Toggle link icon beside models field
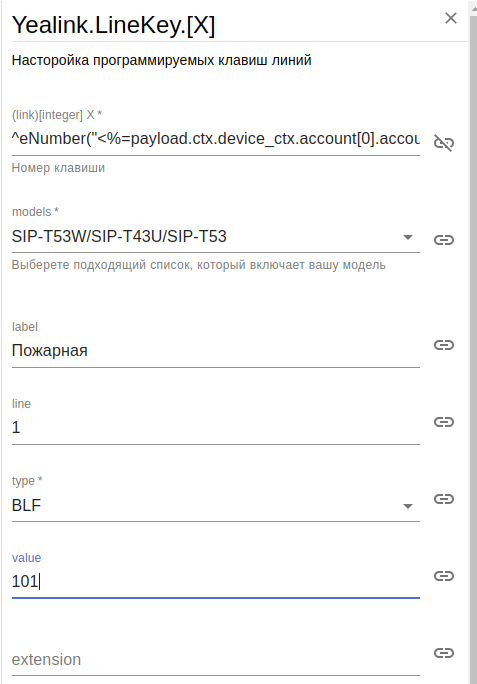477x684 pixels. pos(444,240)
